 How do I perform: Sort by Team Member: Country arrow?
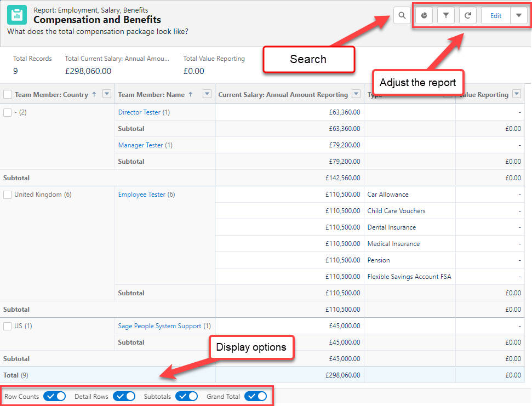[x=94, y=94]
